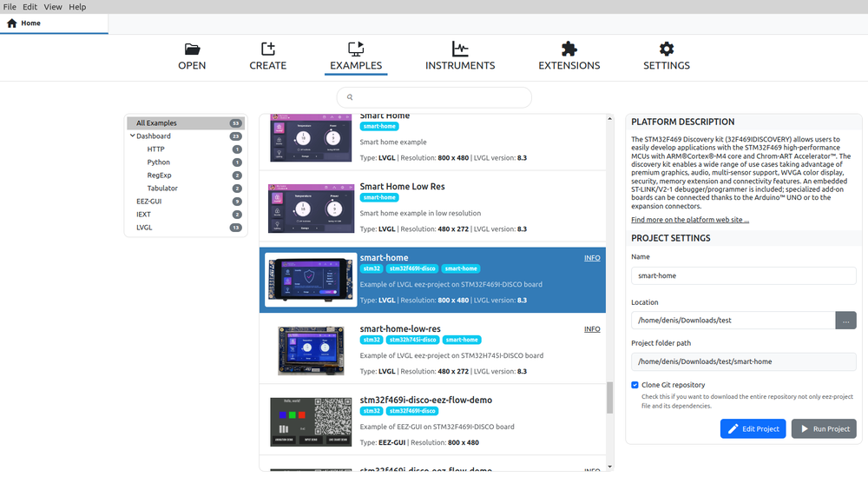
Task: Click the stm32h745i-disco tag
Action: (412, 340)
